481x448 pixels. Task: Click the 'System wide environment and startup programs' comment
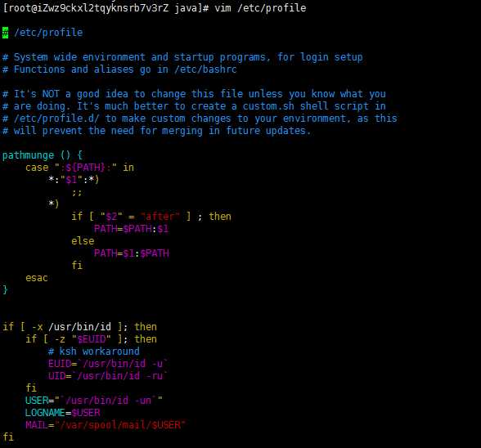pos(182,57)
